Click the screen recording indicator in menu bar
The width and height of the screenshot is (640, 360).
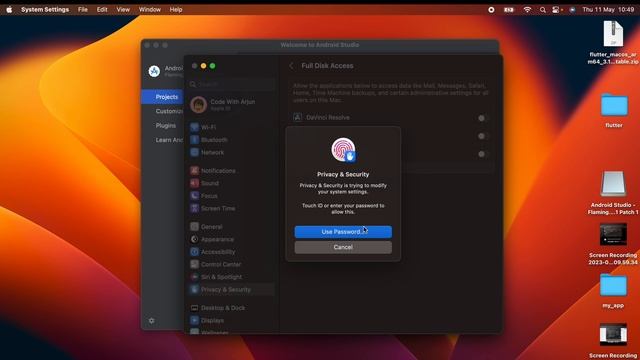(491, 9)
